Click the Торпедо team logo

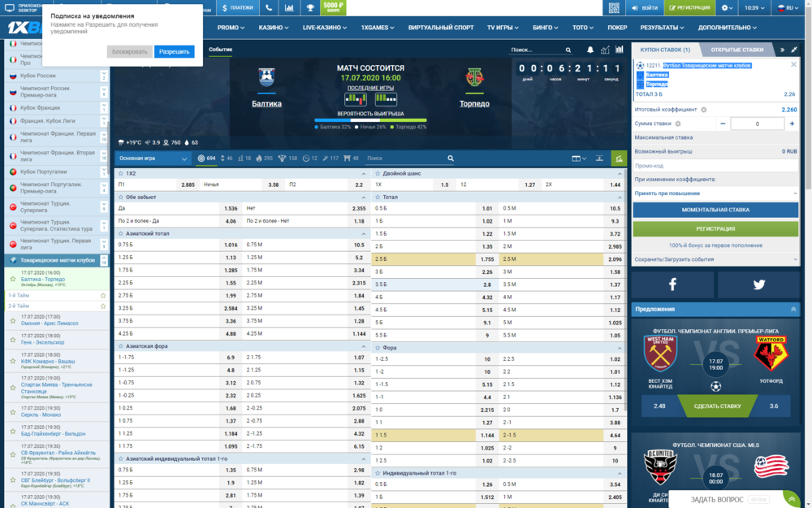(474, 77)
